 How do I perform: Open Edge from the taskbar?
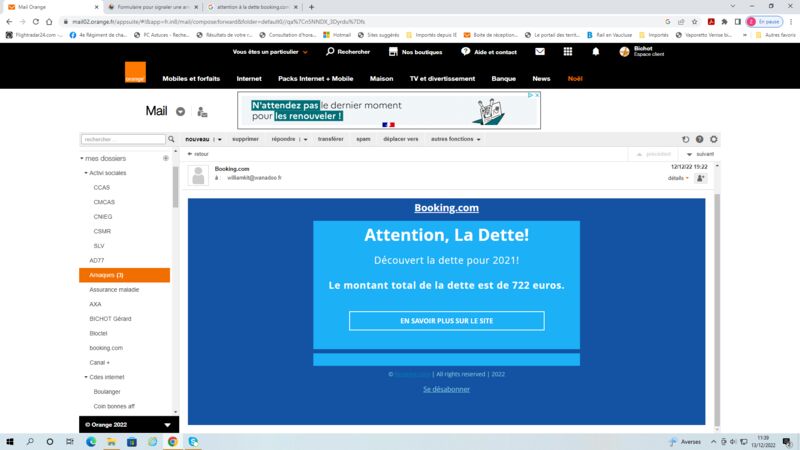[x=91, y=442]
